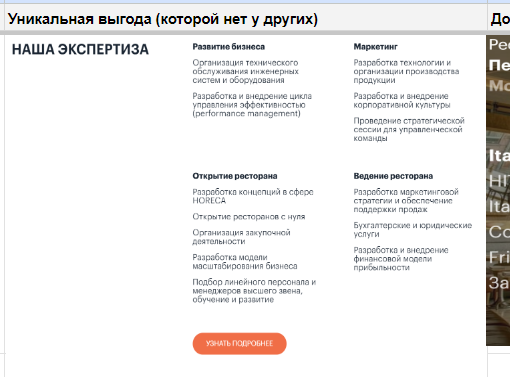Click the 'Открытие ресторана' section title
Image resolution: width=510 pixels, height=377 pixels.
(235, 176)
